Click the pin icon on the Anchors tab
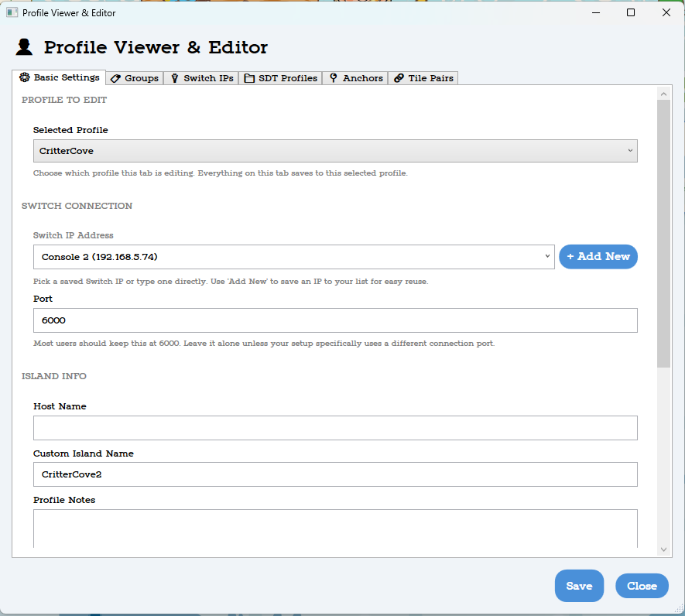 click(333, 77)
